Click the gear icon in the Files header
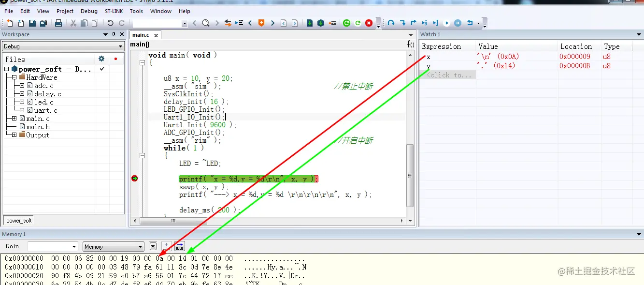This screenshot has height=285, width=644. pyautogui.click(x=101, y=59)
